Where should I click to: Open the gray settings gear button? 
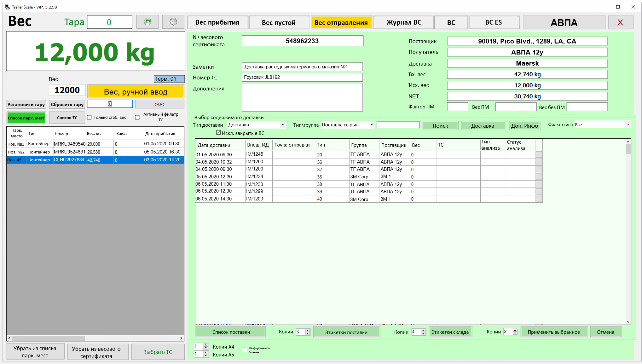(x=173, y=22)
